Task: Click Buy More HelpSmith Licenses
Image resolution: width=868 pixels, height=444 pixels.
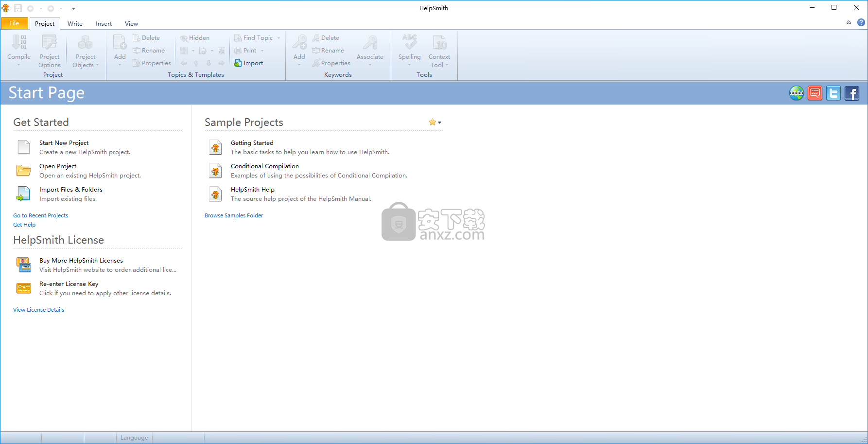Action: 81,261
